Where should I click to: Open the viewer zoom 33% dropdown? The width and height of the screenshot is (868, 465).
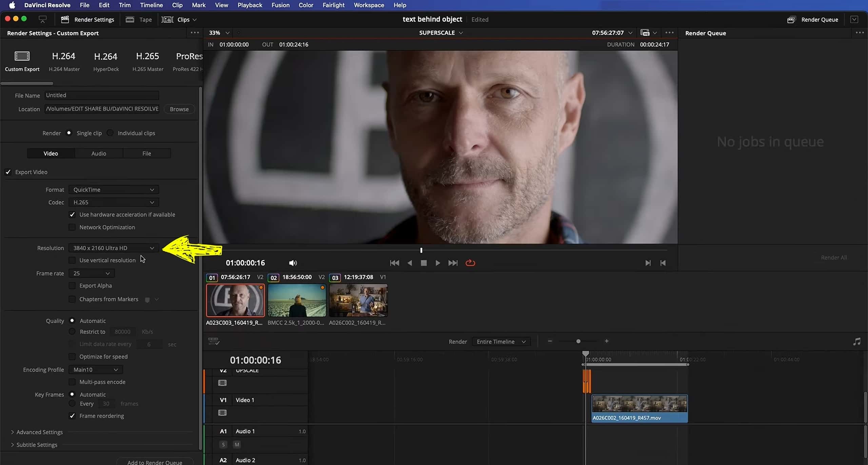(219, 33)
